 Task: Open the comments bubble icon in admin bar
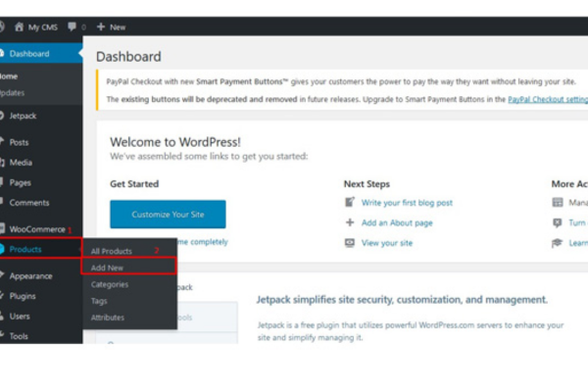[x=72, y=26]
